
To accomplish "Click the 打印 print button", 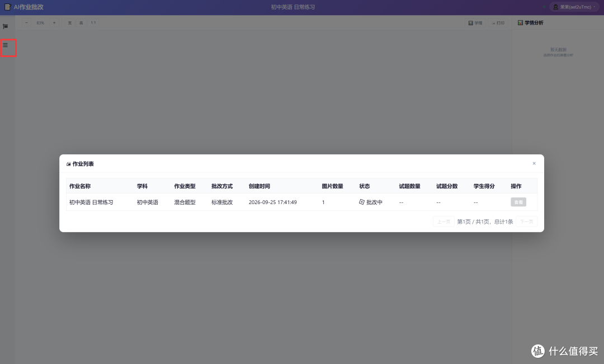I will click(498, 23).
